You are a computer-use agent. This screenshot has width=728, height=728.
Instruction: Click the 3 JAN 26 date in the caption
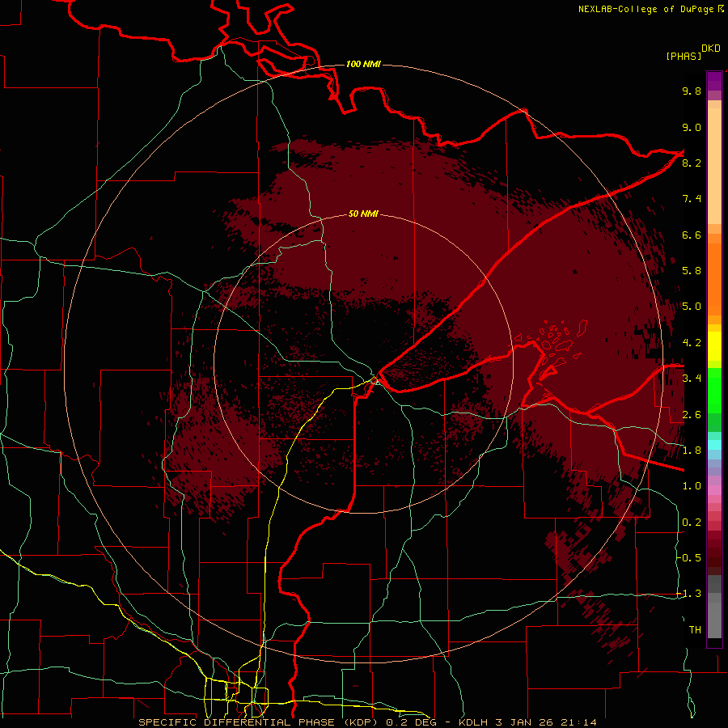click(x=526, y=722)
